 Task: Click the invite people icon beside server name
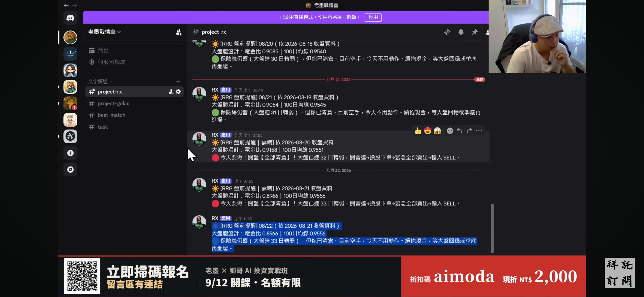(179, 32)
